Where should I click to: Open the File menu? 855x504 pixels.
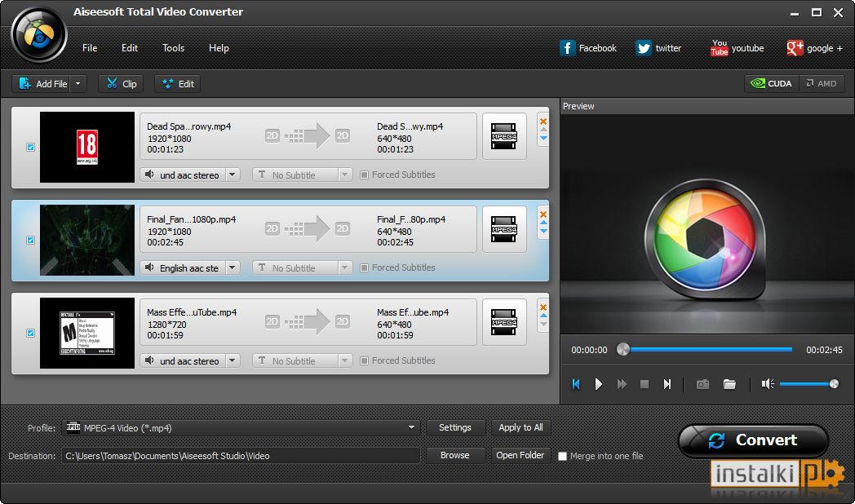(90, 48)
